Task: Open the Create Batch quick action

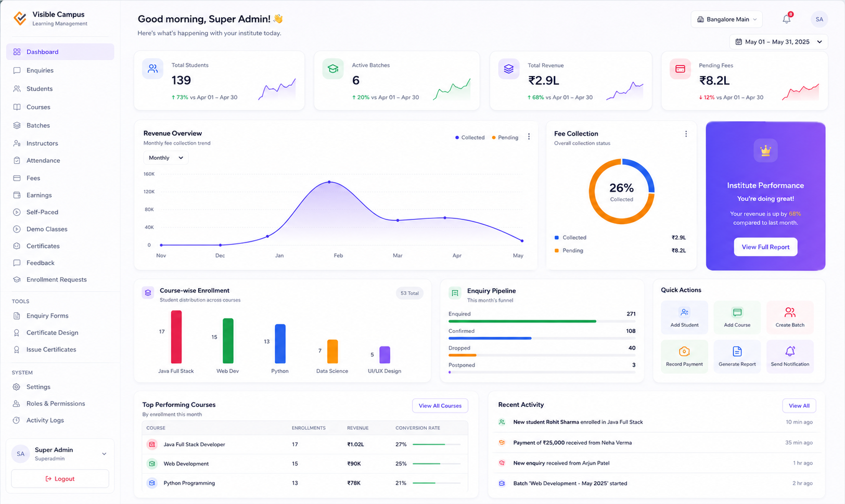Action: [790, 317]
